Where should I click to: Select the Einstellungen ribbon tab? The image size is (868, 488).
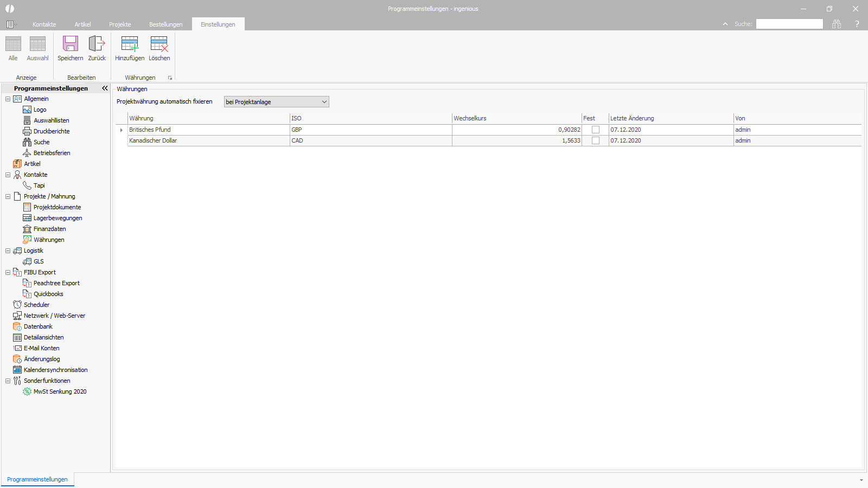218,24
